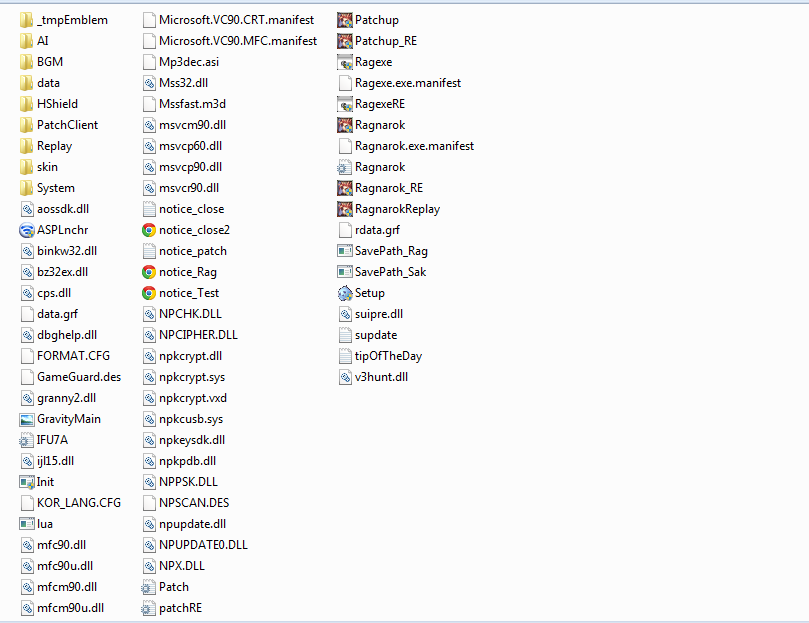Select file NPCIPHER.DLL
809x623 pixels.
[190, 335]
